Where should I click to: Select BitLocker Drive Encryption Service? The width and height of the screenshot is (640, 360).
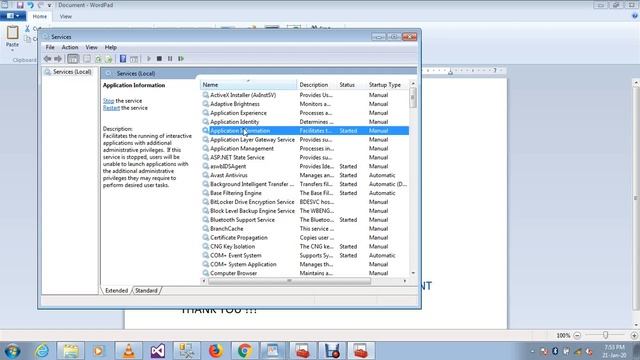click(305, 202)
